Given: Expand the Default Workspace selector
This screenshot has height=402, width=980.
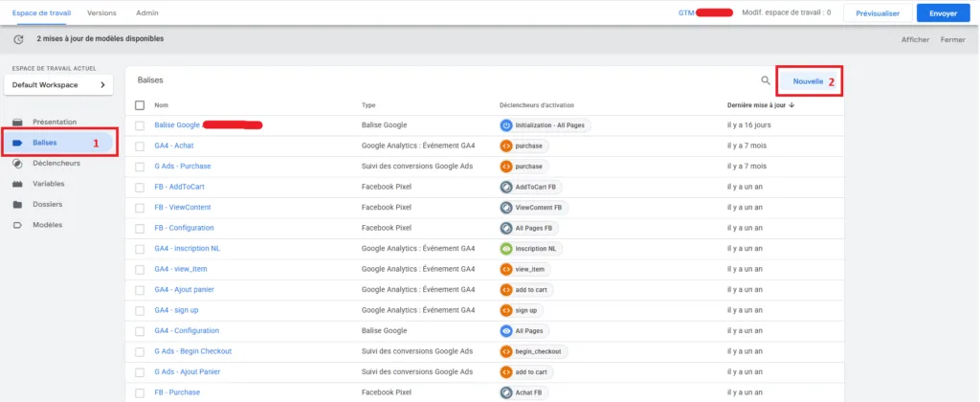Looking at the screenshot, I should (x=58, y=85).
